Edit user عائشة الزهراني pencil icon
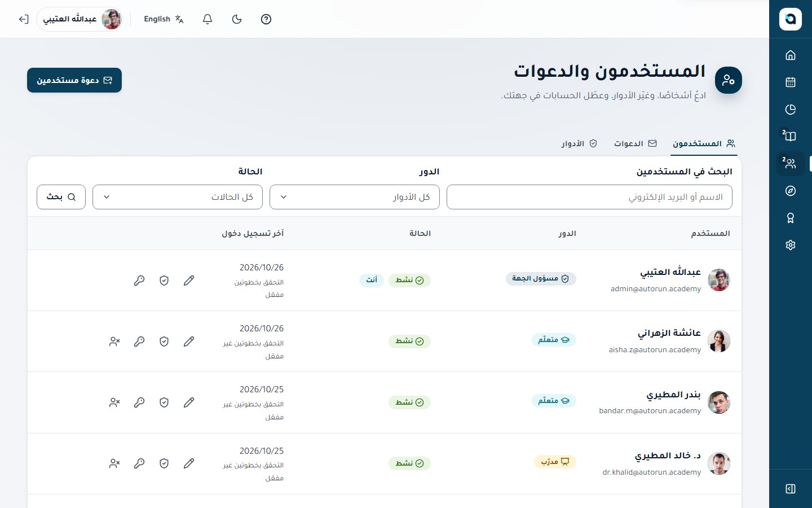812x508 pixels. point(189,341)
